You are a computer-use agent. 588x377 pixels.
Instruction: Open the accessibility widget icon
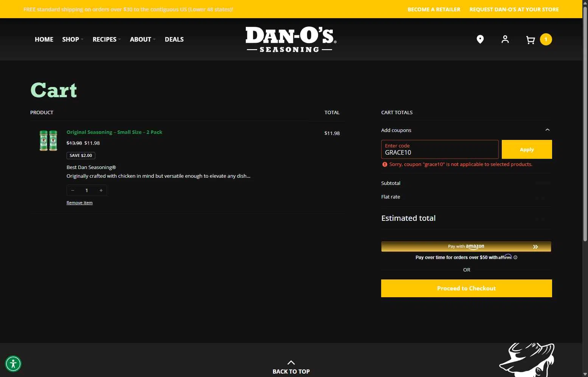coord(13,364)
